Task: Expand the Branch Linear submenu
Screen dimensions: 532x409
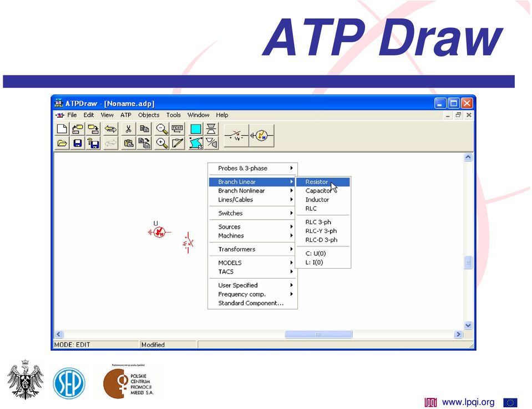Action: pyautogui.click(x=253, y=182)
